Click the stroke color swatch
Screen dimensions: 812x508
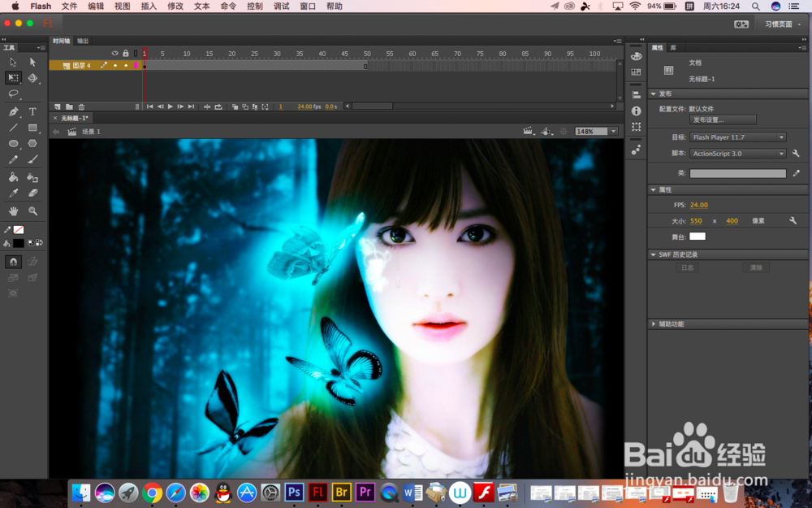(x=19, y=230)
